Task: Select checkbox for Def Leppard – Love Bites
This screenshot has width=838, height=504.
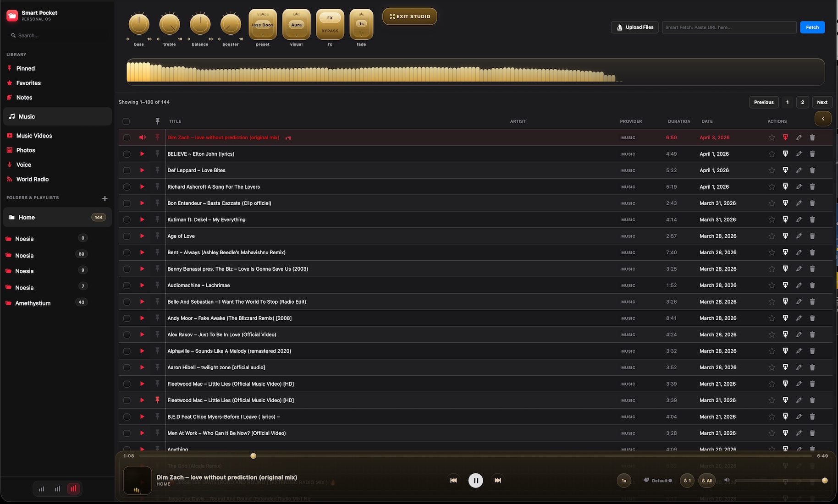Action: (127, 170)
